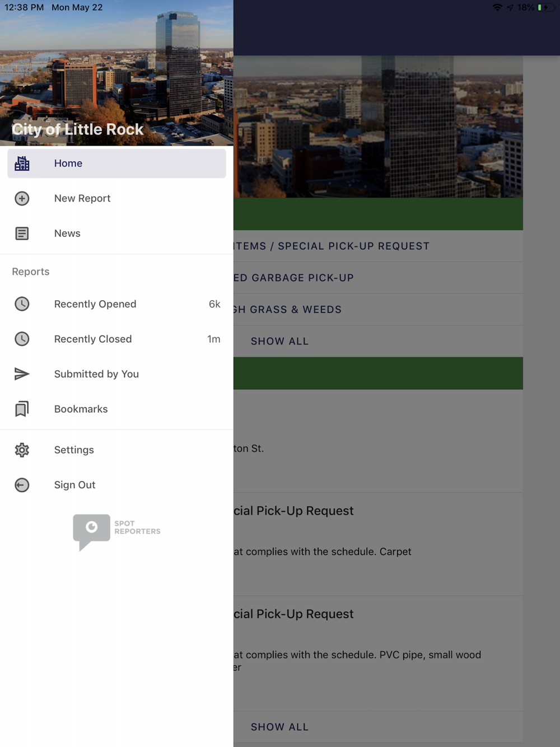
Task: Choose Sign Out in the menu
Action: coord(116,485)
